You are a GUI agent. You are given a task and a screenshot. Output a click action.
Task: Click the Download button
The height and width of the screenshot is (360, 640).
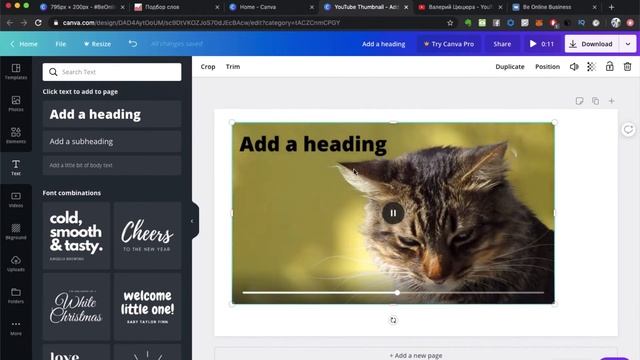point(592,44)
